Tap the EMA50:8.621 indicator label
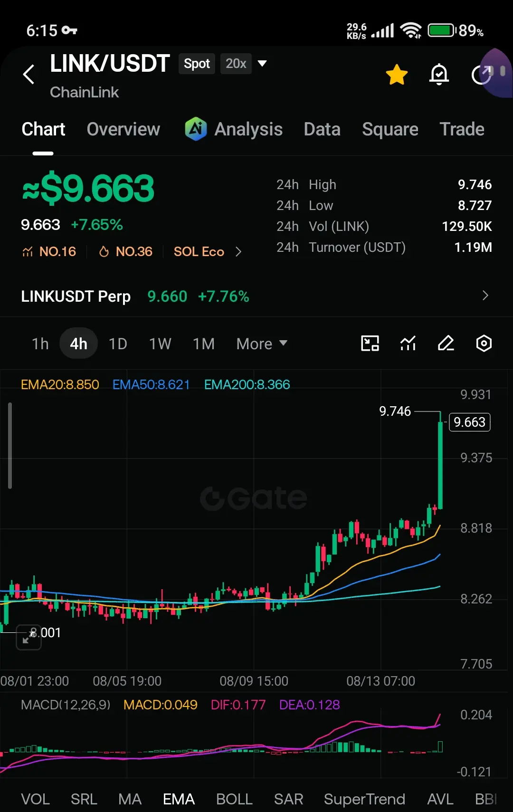Image resolution: width=513 pixels, height=812 pixels. click(151, 384)
